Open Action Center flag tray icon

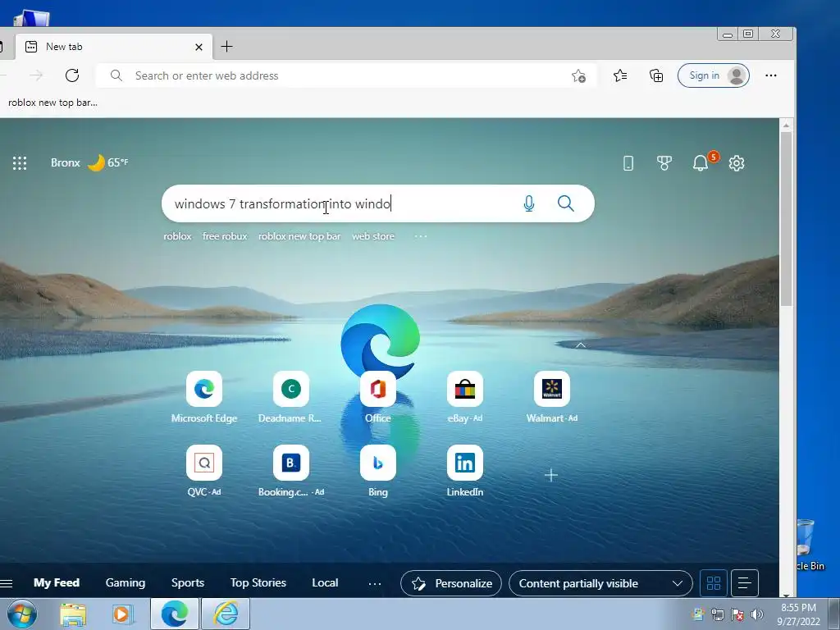[737, 614]
